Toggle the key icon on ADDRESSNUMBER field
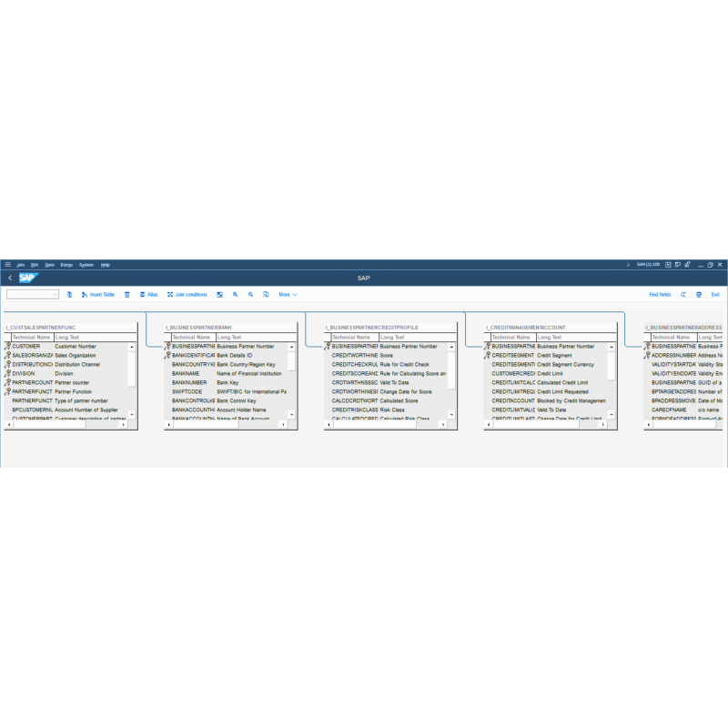Screen dimensions: 728x728 pyautogui.click(x=648, y=354)
